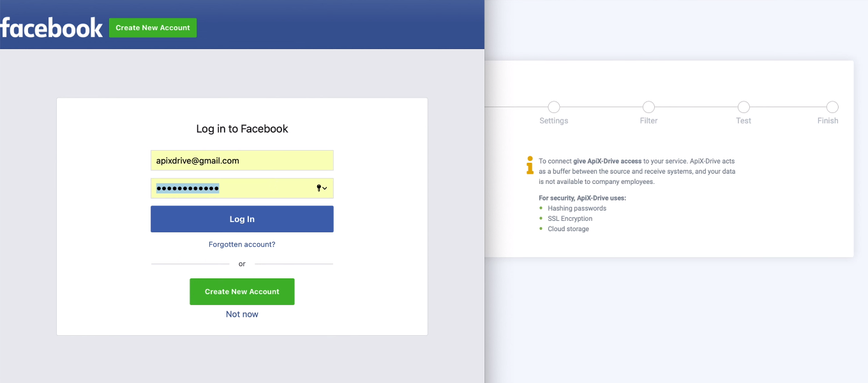Select the email field showing apixdrive@gmail.com
This screenshot has width=868, height=383.
click(x=242, y=160)
